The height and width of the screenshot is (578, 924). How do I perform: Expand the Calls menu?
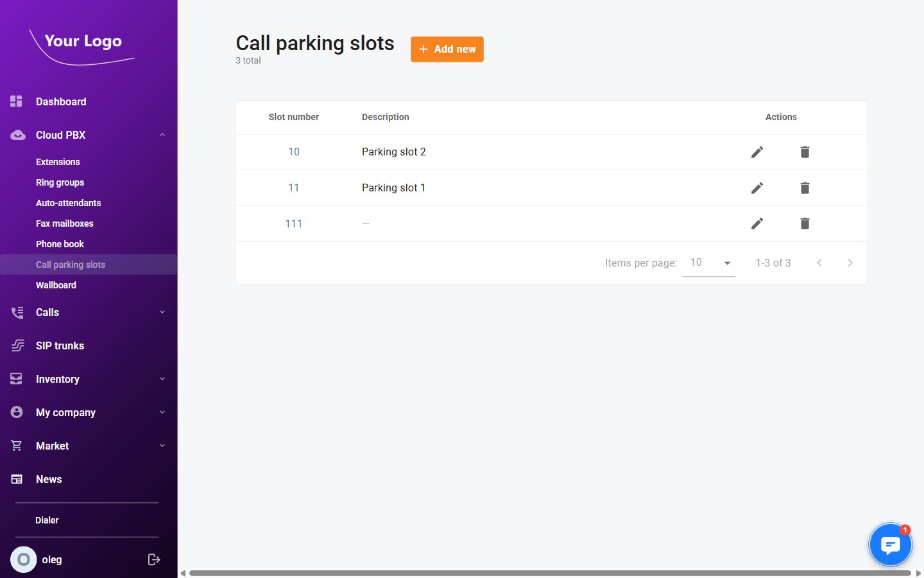162,313
